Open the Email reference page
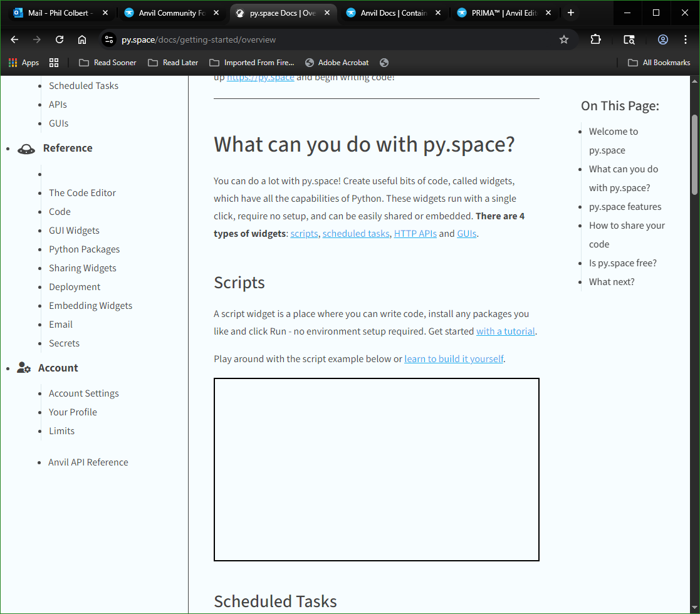 coord(61,325)
